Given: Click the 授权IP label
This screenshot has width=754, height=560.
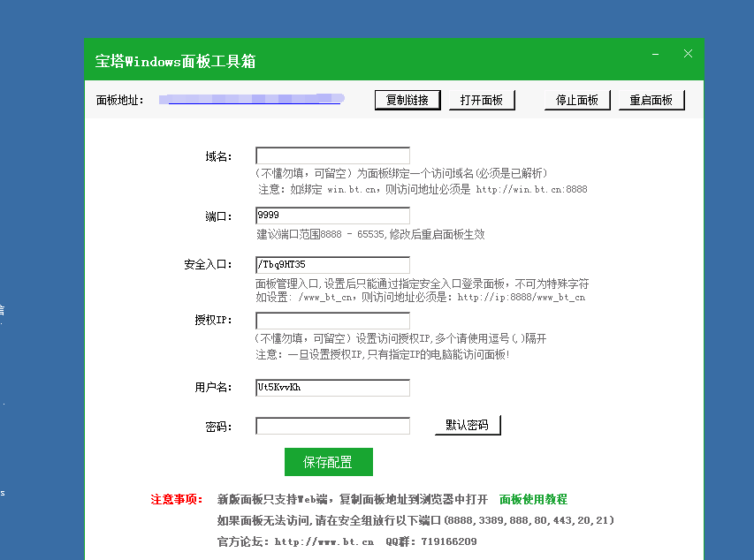Looking at the screenshot, I should point(214,320).
